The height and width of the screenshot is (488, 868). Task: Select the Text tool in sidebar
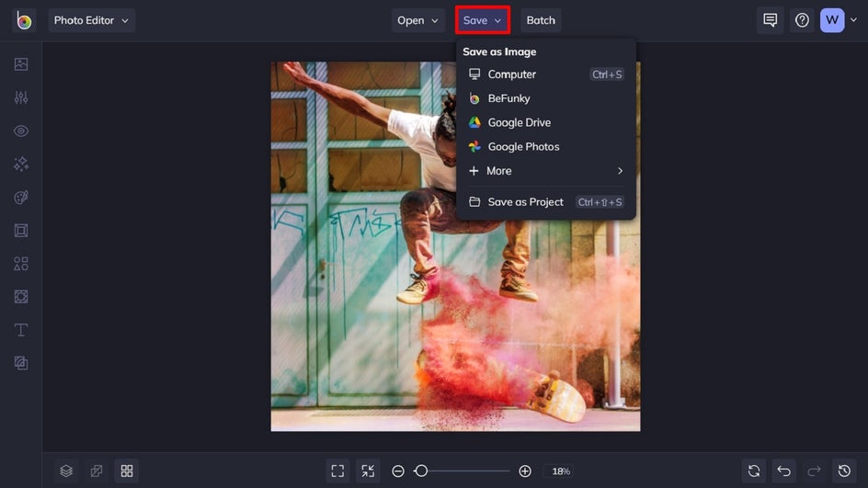click(21, 330)
